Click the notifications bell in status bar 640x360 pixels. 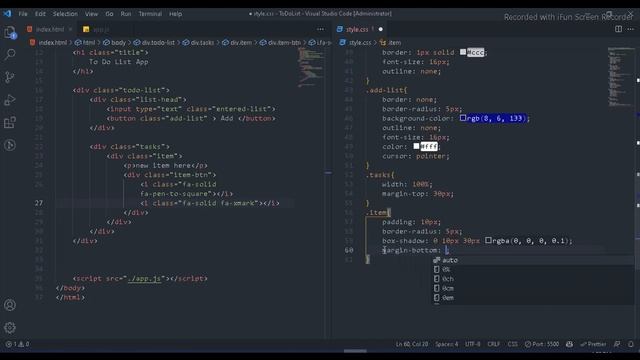point(631,344)
